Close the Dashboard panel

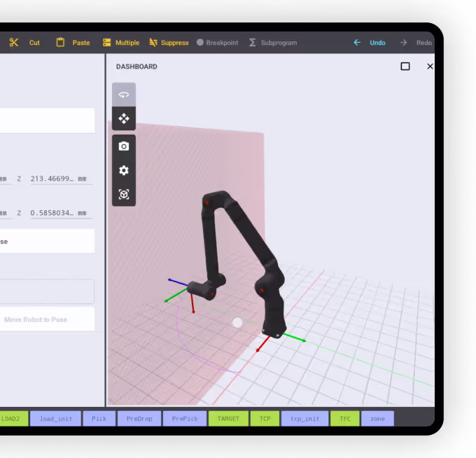click(x=430, y=67)
